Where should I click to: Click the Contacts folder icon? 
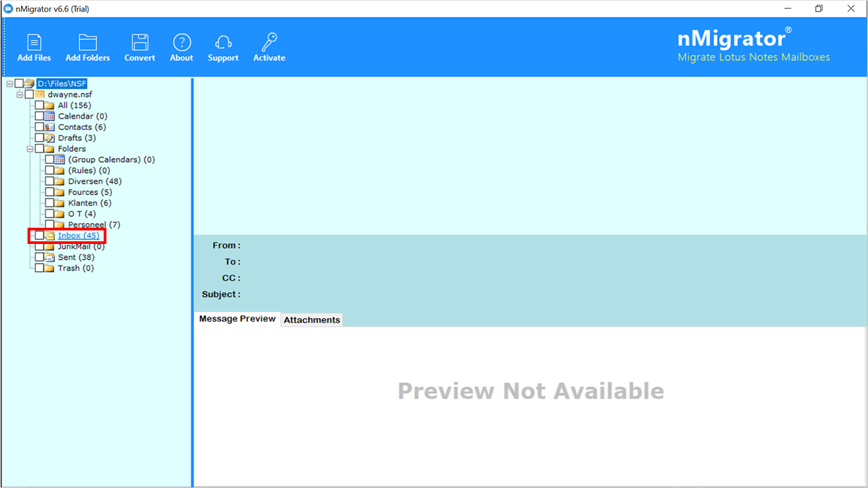point(50,127)
